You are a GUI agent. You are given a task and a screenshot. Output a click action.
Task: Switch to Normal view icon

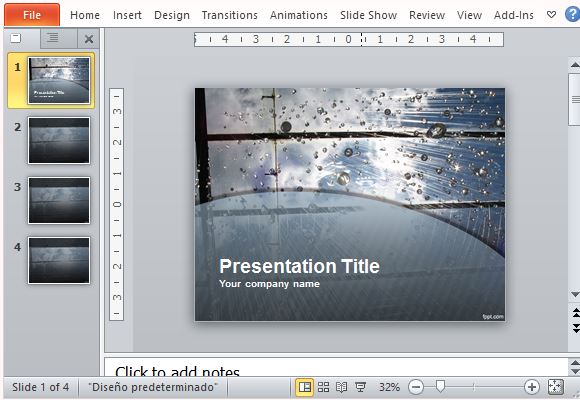(x=304, y=387)
